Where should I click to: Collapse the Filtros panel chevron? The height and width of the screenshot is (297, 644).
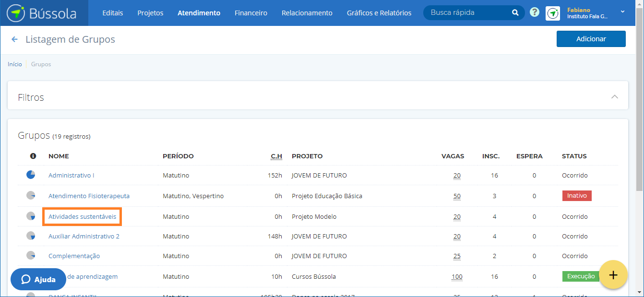point(614,97)
